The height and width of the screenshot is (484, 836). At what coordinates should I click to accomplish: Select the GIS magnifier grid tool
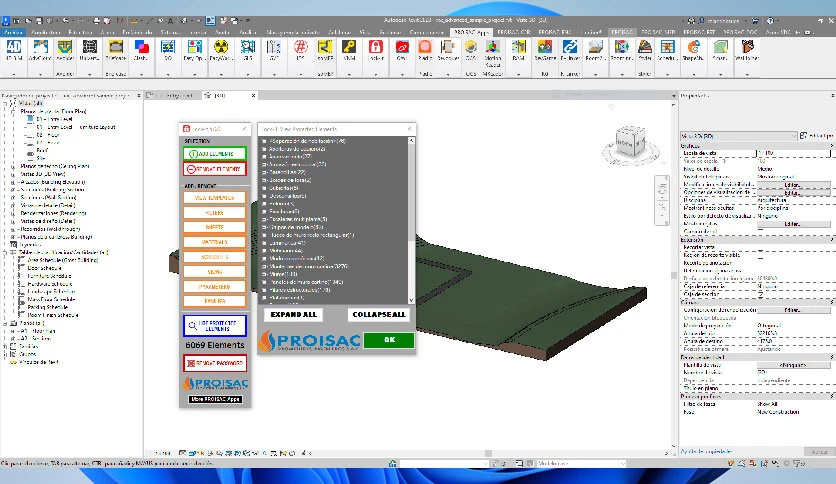248,50
